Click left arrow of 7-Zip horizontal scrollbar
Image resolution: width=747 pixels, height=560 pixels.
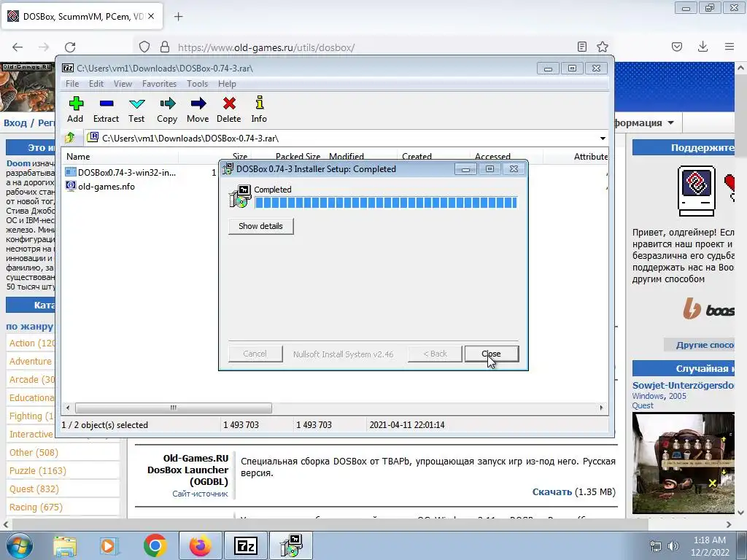[x=68, y=408]
